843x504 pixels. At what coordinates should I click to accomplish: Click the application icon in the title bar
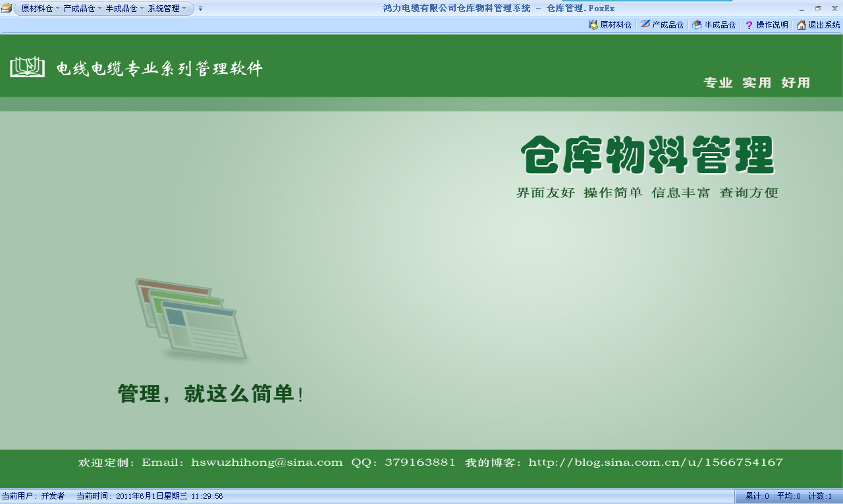(x=6, y=8)
